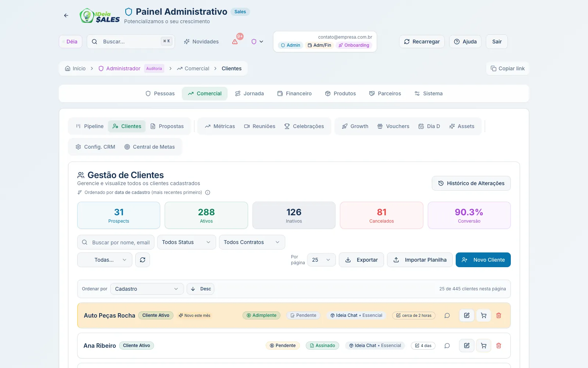Switch to the Sistema tab
The width and height of the screenshot is (588, 368).
[429, 93]
